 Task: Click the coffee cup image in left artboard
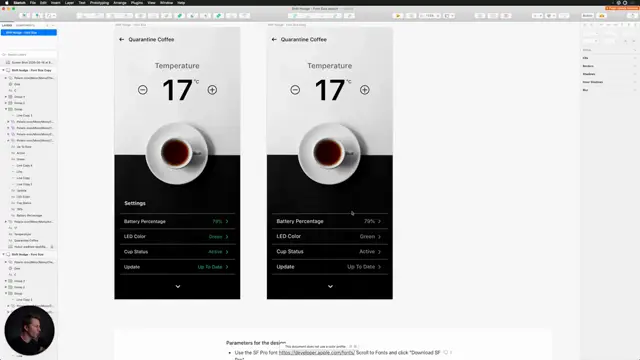[x=177, y=153]
